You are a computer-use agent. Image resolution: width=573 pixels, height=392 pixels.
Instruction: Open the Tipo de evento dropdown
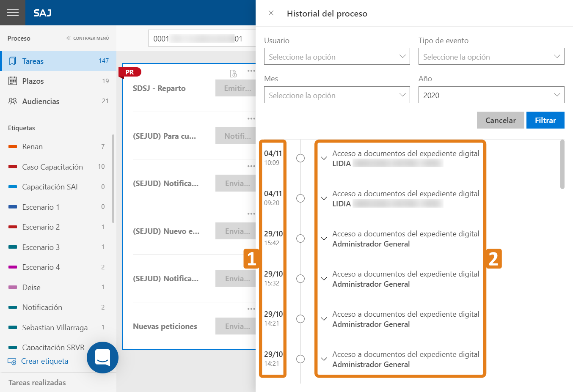click(491, 56)
